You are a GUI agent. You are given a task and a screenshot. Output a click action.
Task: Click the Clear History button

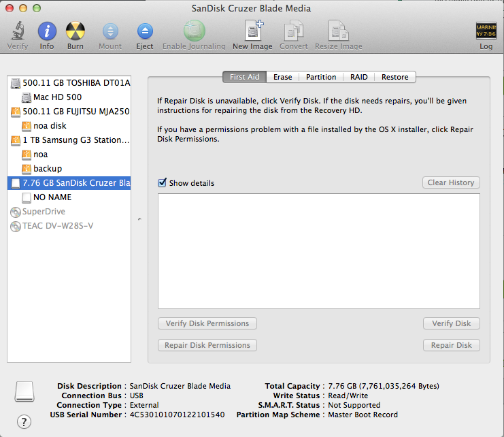click(x=451, y=182)
